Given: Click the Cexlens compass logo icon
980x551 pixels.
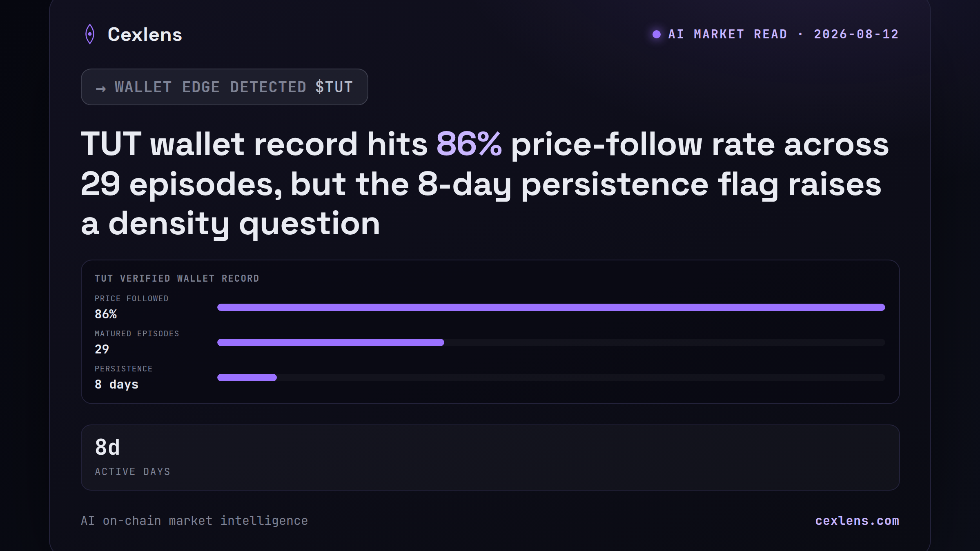Looking at the screenshot, I should pyautogui.click(x=90, y=34).
